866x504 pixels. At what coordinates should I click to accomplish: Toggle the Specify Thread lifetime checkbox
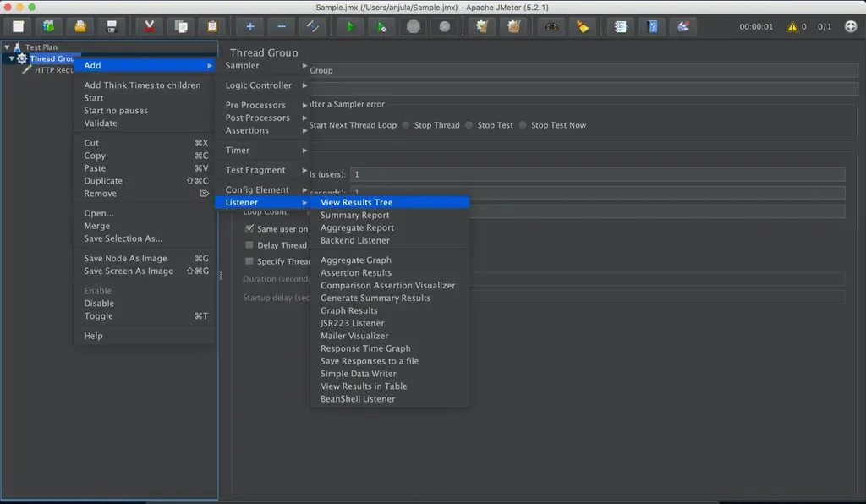point(249,261)
